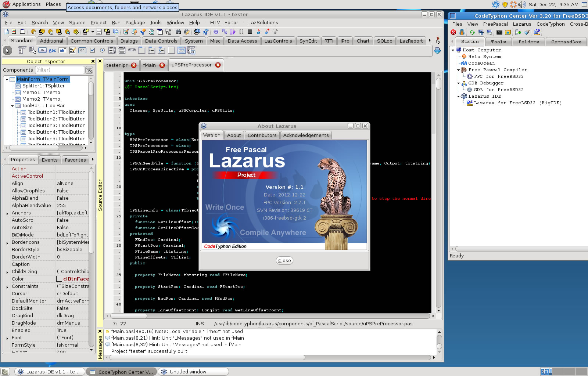Image resolution: width=588 pixels, height=376 pixels.
Task: Collapse the ToolBar1: TToolBar tree node
Action: [12, 106]
